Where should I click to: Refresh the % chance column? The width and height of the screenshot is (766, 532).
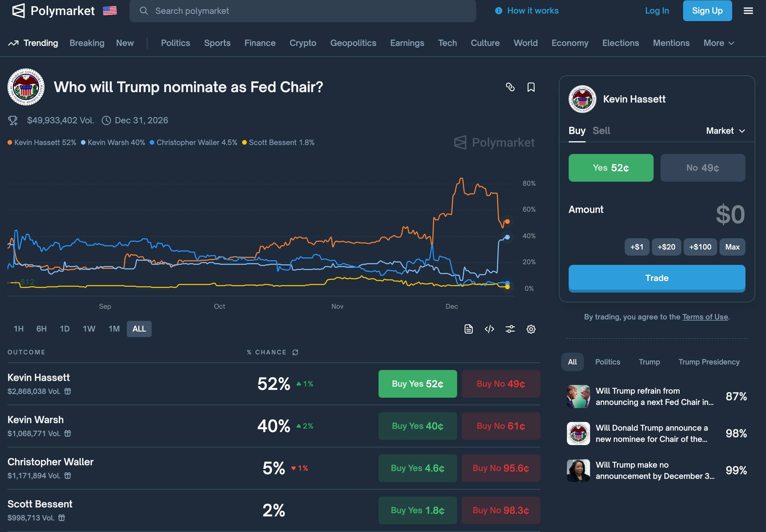(296, 352)
